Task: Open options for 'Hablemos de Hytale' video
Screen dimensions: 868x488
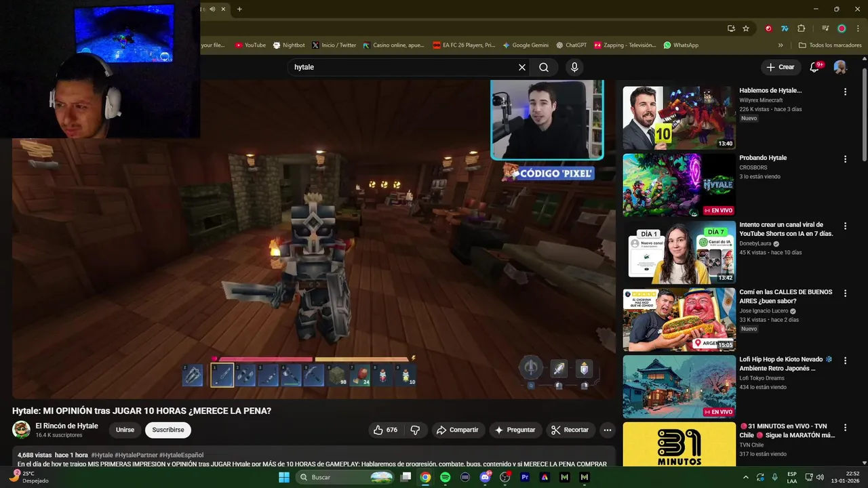Action: point(845,91)
